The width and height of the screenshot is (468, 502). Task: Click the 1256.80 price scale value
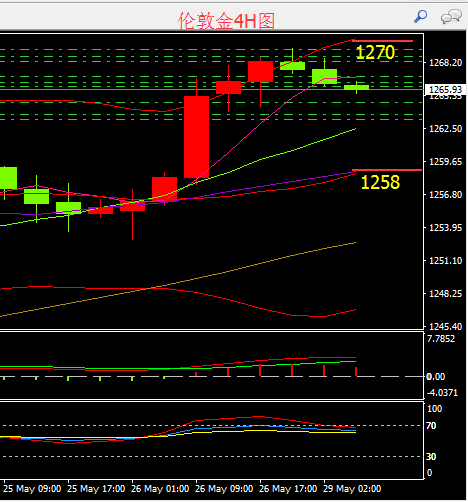click(x=445, y=194)
